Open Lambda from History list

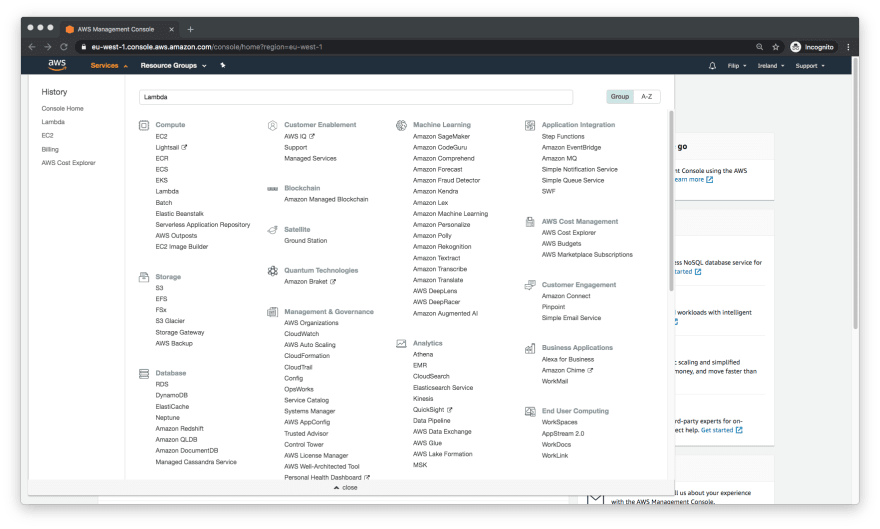(53, 122)
